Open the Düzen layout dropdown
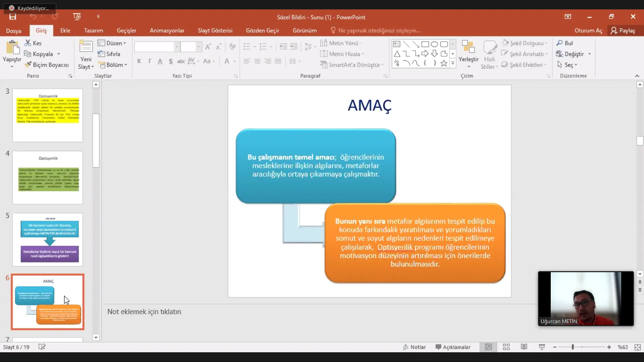The height and width of the screenshot is (362, 644). 112,43
